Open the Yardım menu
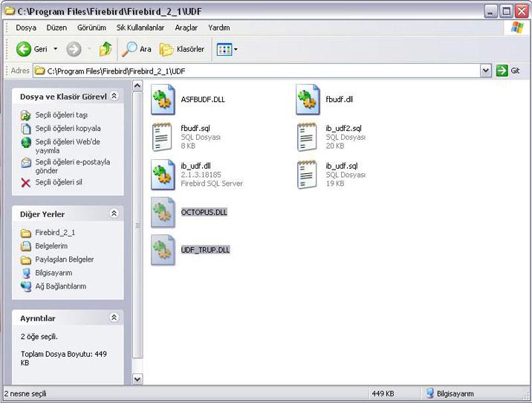 point(219,28)
